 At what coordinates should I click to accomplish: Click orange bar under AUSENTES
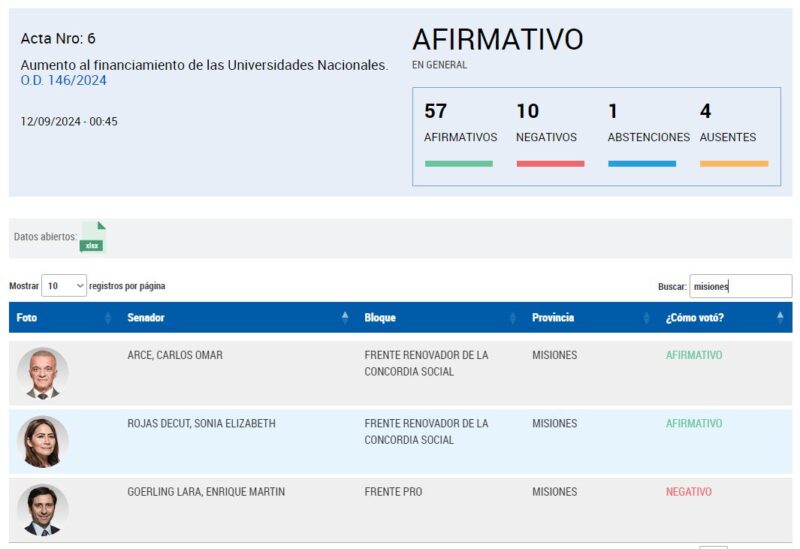(734, 164)
